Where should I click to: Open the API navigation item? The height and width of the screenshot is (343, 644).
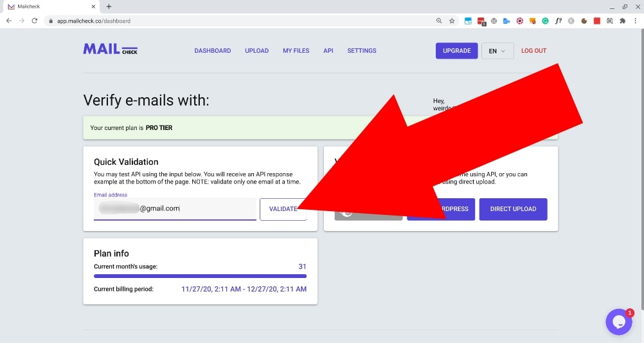[x=328, y=51]
